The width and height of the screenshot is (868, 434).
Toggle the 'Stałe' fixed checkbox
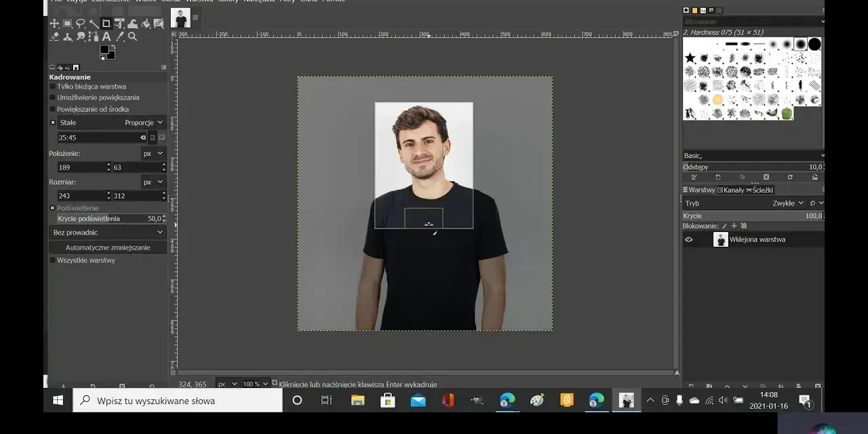coord(53,123)
